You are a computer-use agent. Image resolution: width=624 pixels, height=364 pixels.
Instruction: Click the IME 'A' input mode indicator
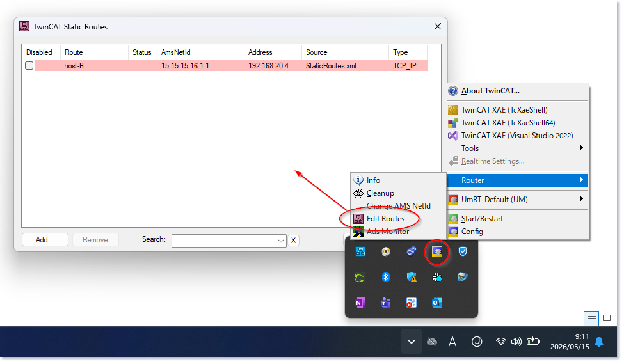click(452, 342)
